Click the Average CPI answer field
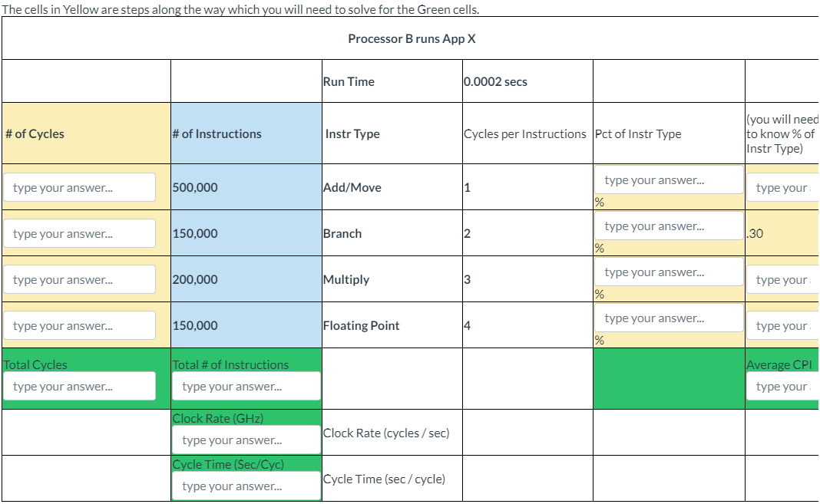The image size is (820, 504). (x=783, y=387)
